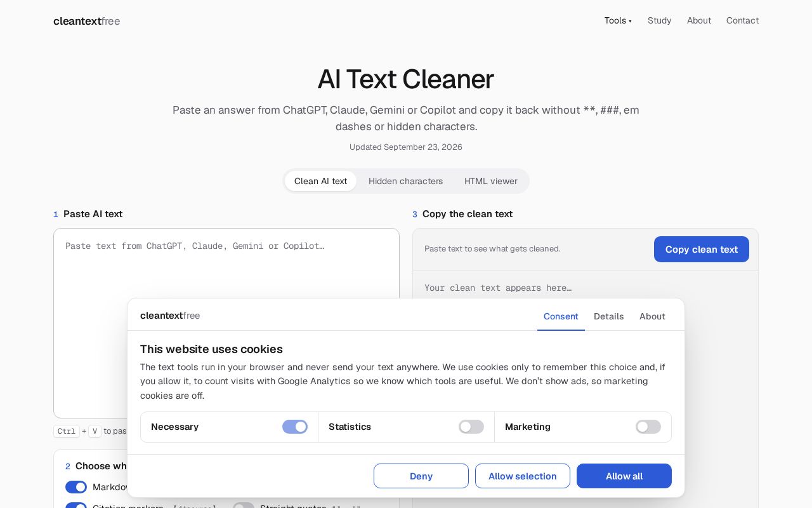Switch to the Hidden characters tab
812x508 pixels.
pyautogui.click(x=405, y=181)
